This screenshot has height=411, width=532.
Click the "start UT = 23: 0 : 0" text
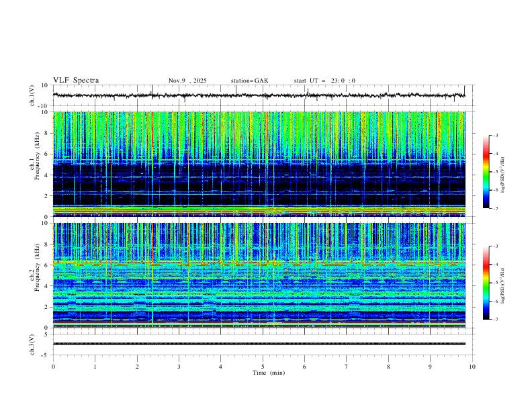(x=324, y=81)
